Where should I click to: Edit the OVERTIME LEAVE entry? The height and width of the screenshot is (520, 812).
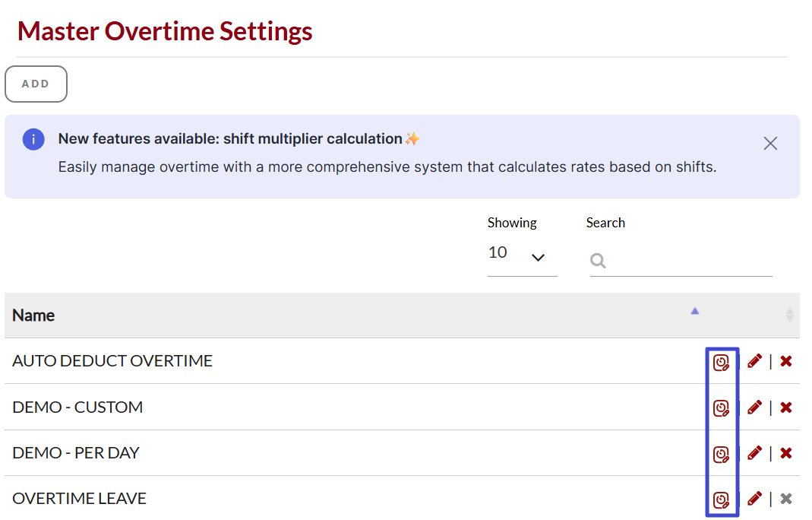click(x=754, y=499)
